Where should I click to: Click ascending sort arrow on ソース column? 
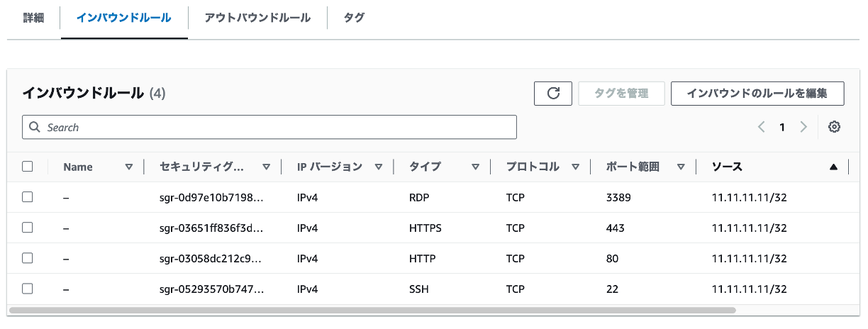click(833, 167)
